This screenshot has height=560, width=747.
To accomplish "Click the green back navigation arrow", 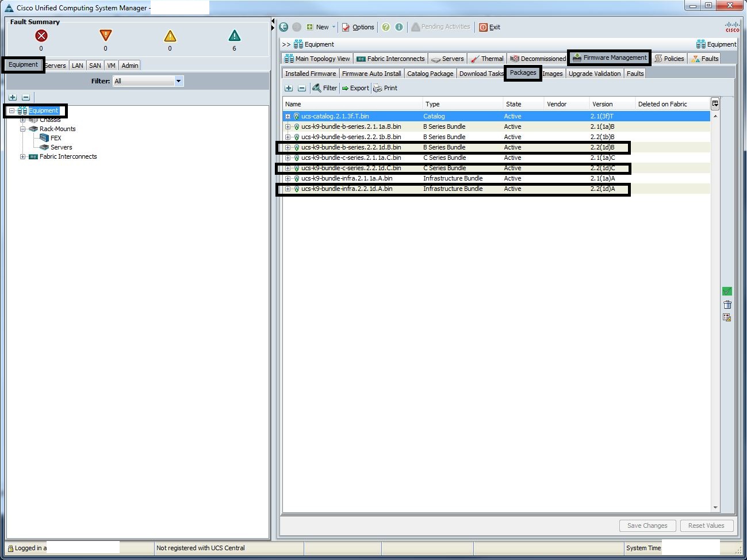I will (284, 27).
